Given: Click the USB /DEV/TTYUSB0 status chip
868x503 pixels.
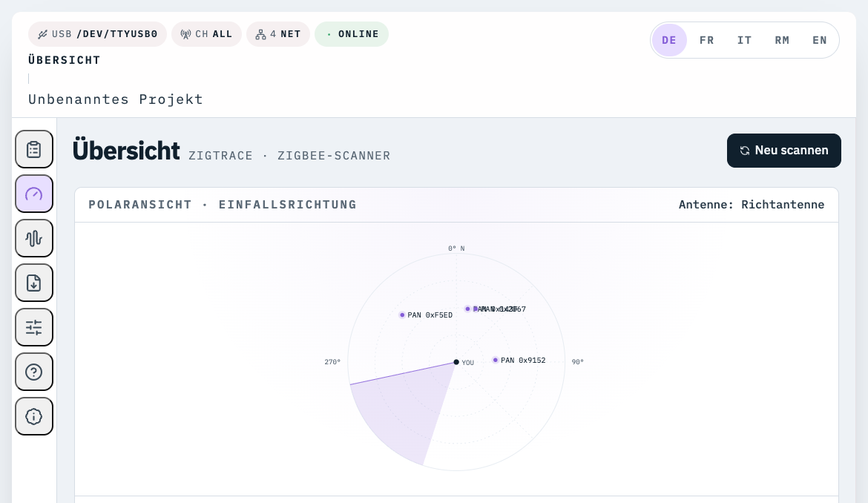Looking at the screenshot, I should [97, 34].
